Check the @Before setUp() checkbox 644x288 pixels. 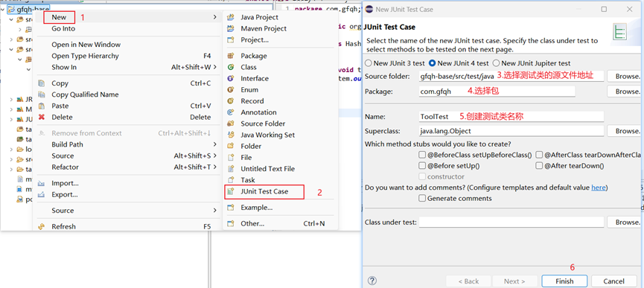(422, 166)
